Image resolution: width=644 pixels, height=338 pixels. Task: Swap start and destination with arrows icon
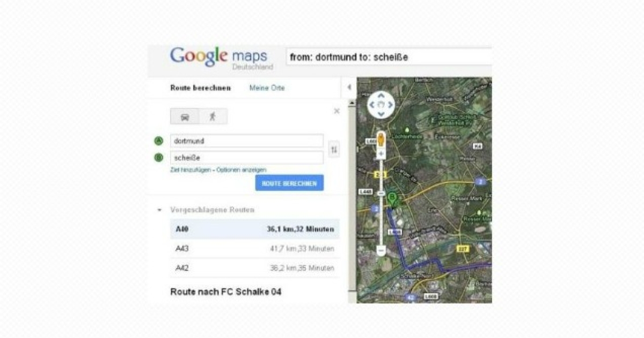point(334,149)
